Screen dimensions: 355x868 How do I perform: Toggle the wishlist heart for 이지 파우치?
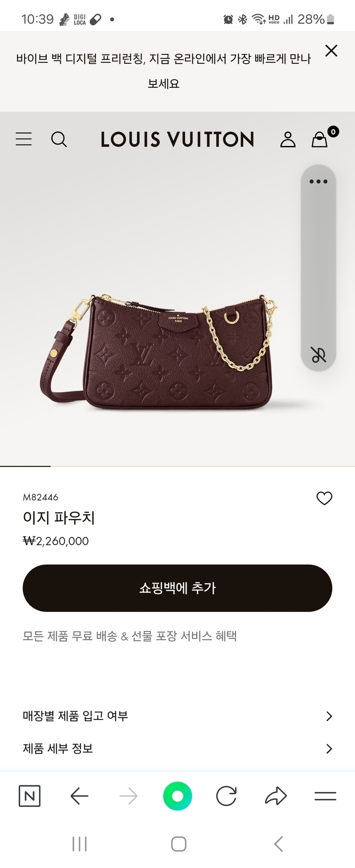click(x=324, y=498)
